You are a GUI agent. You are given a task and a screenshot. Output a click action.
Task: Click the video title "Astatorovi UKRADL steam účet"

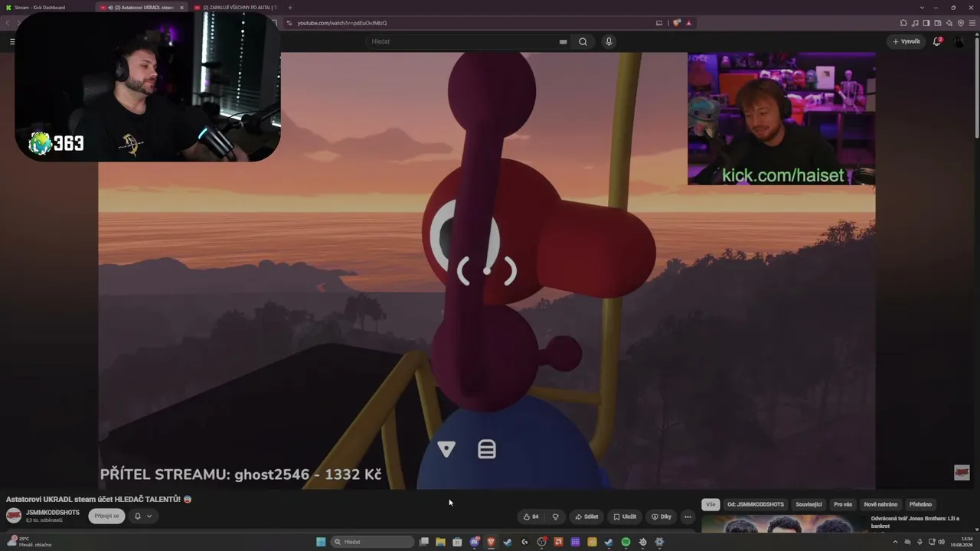click(x=99, y=499)
